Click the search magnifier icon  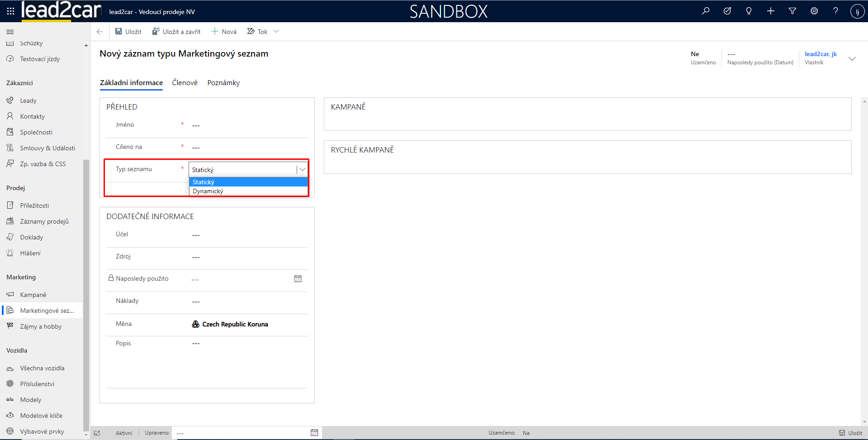click(706, 11)
